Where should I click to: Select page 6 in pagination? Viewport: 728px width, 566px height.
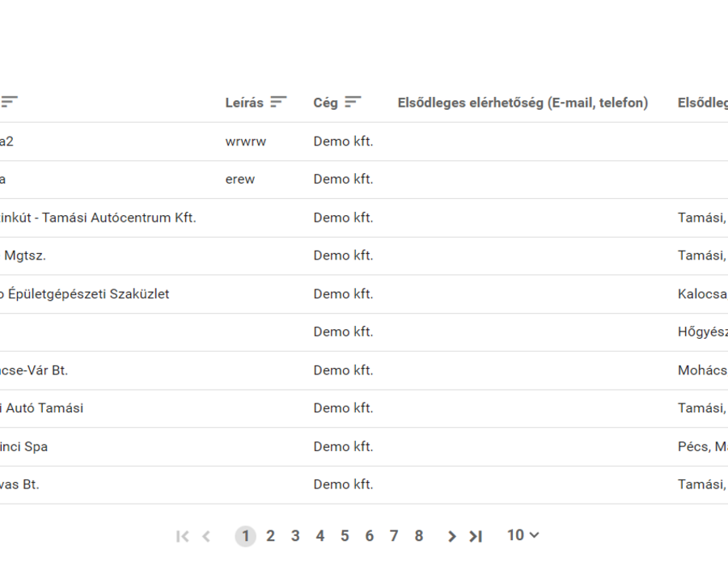[369, 536]
